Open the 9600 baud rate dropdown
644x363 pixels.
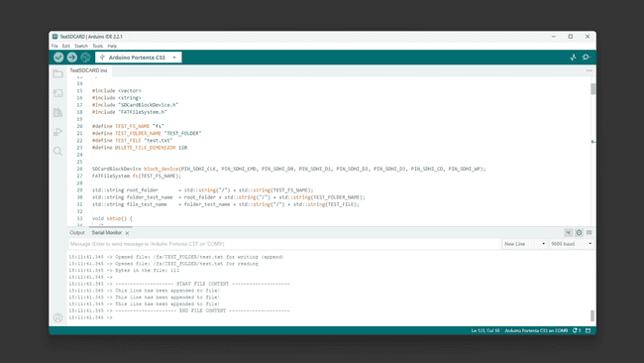572,244
